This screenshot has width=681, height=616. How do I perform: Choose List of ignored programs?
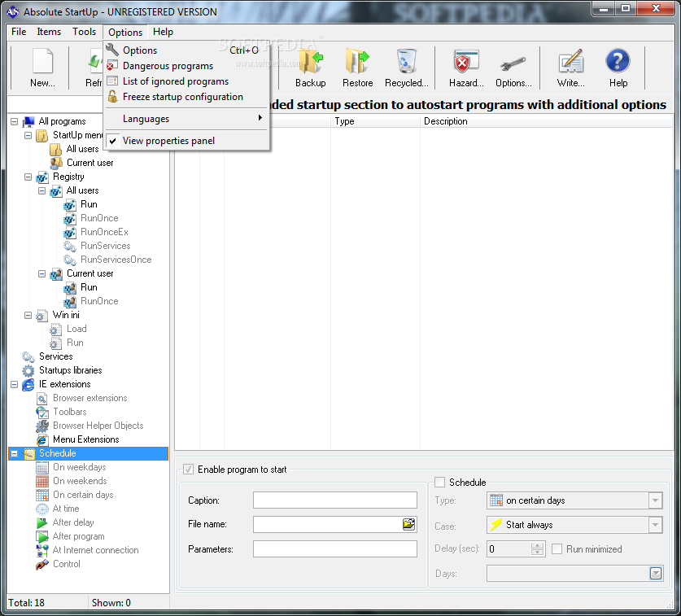pos(187,81)
